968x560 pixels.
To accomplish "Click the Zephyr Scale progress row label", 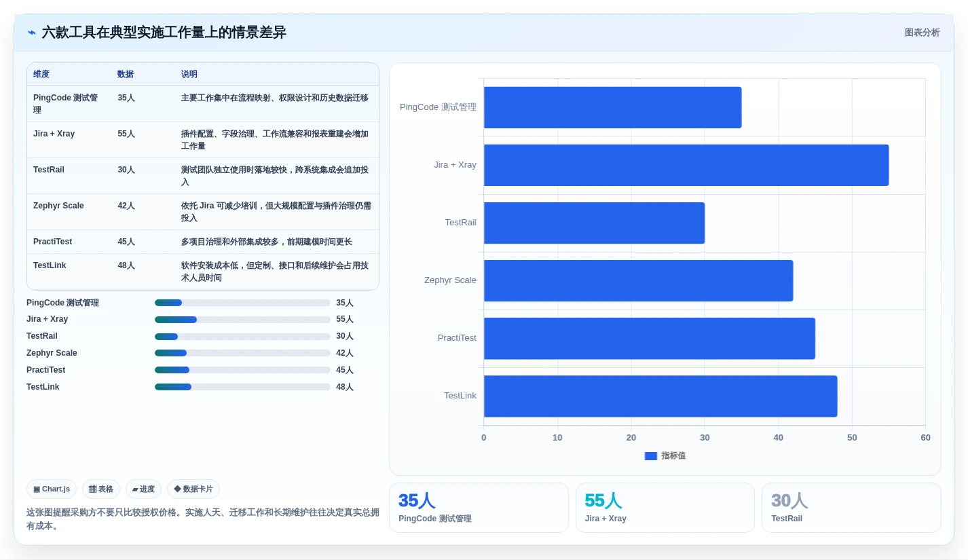I will tap(52, 353).
